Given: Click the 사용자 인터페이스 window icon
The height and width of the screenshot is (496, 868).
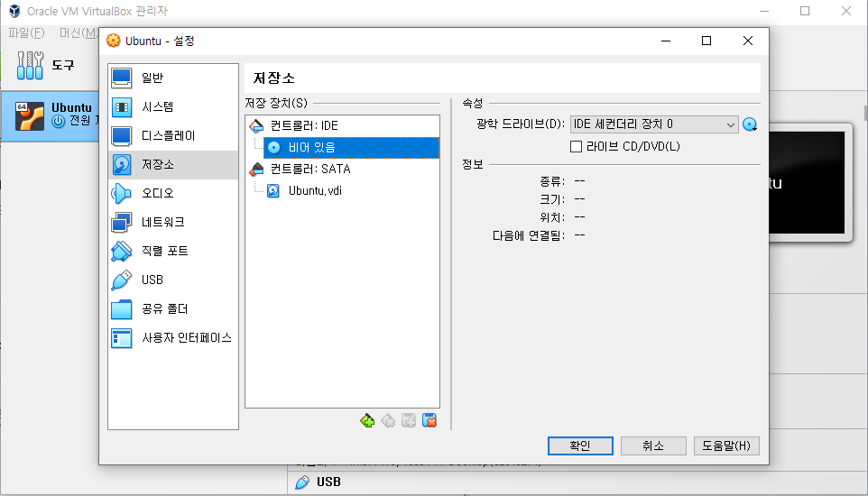Looking at the screenshot, I should [x=121, y=337].
